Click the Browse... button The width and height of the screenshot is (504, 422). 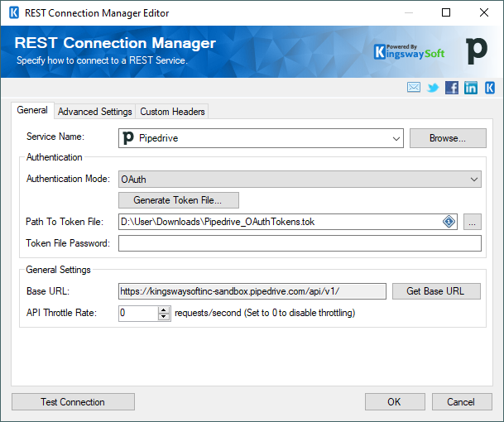coord(448,138)
